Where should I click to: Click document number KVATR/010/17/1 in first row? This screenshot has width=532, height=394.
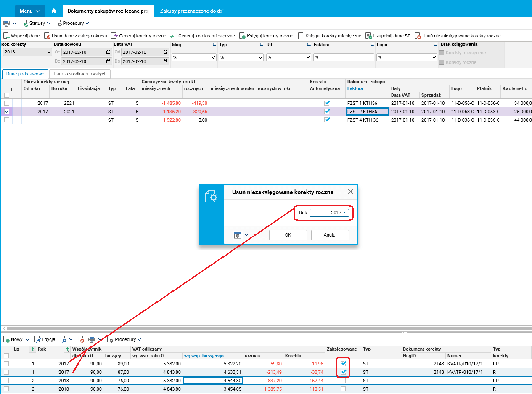pos(465,364)
